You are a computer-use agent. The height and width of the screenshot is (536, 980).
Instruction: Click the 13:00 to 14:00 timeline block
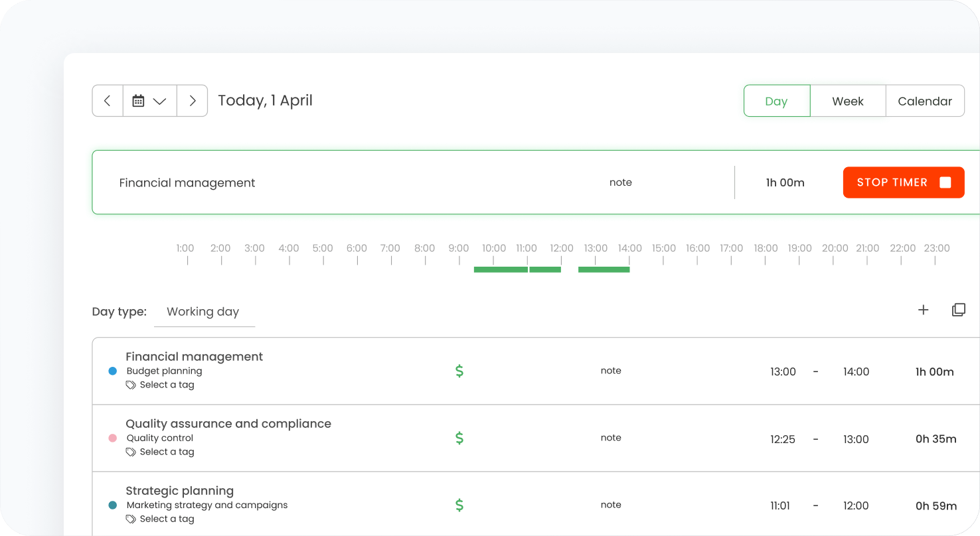point(604,269)
